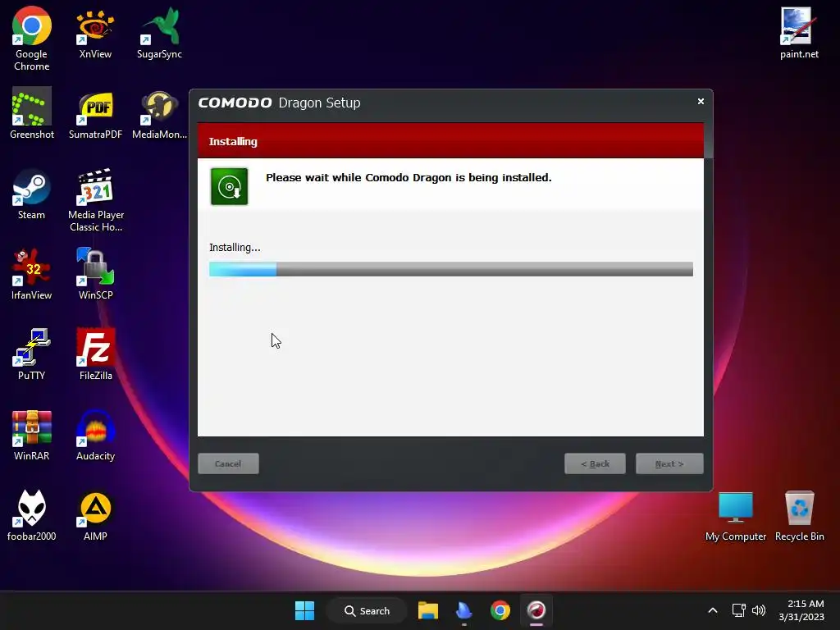Open the Windows Start menu

pyautogui.click(x=305, y=610)
